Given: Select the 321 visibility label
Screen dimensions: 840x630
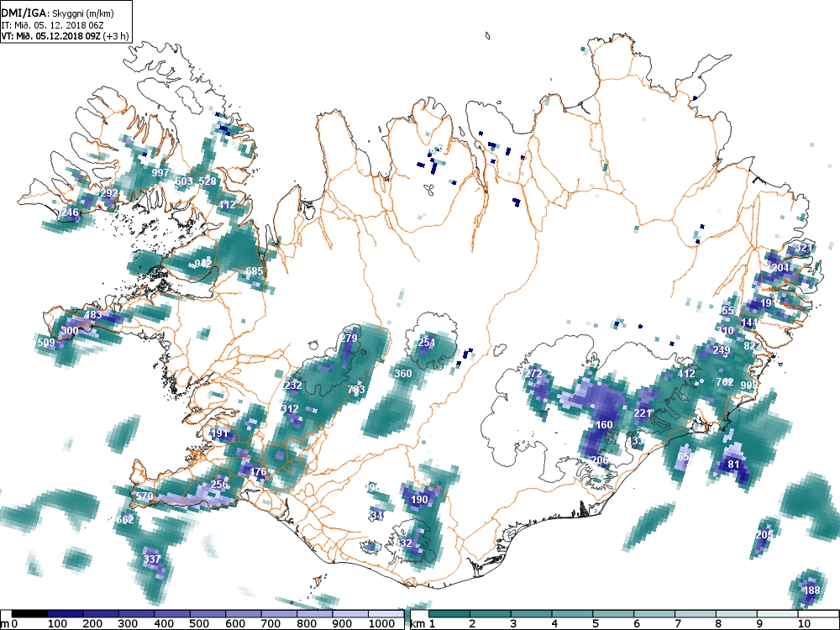Looking at the screenshot, I should pos(804,248).
